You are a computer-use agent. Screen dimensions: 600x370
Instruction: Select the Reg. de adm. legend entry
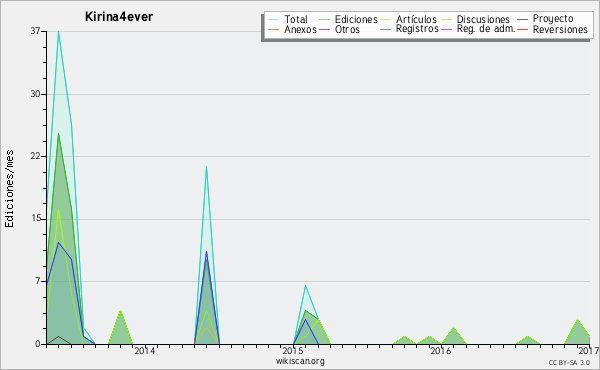(486, 29)
